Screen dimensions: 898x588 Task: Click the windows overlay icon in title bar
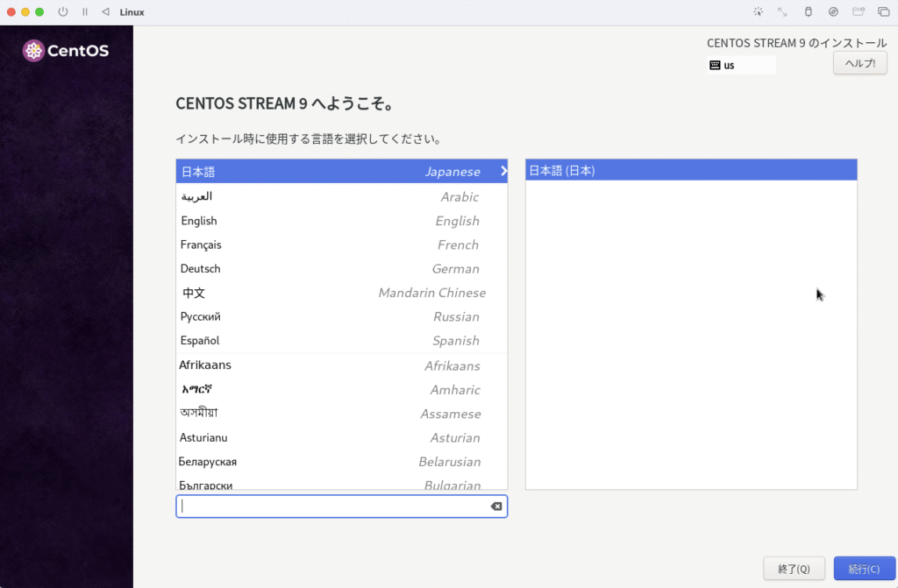[884, 12]
